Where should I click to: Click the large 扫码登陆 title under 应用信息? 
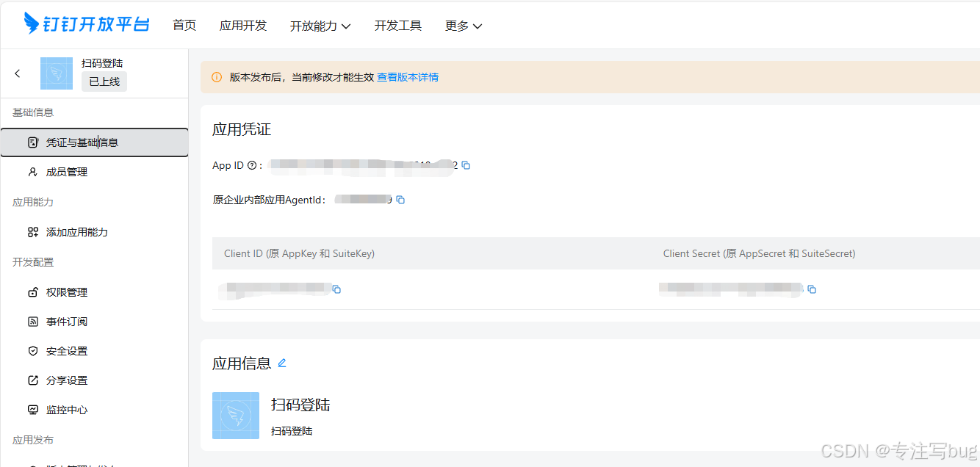[300, 405]
